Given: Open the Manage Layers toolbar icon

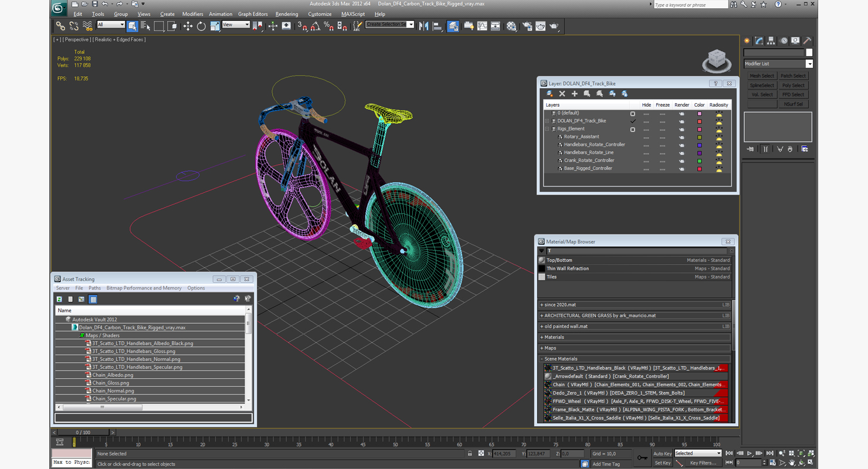Looking at the screenshot, I should point(453,26).
